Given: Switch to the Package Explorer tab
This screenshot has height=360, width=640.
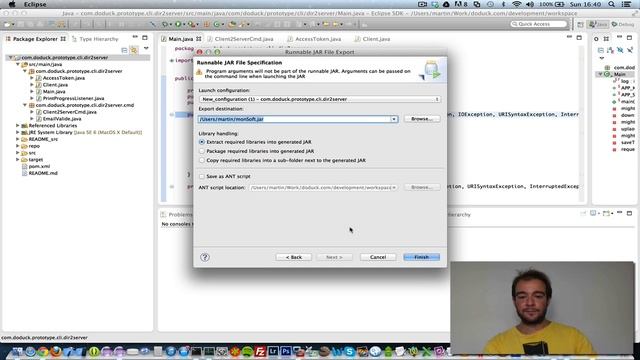Looking at the screenshot, I should click(x=35, y=39).
